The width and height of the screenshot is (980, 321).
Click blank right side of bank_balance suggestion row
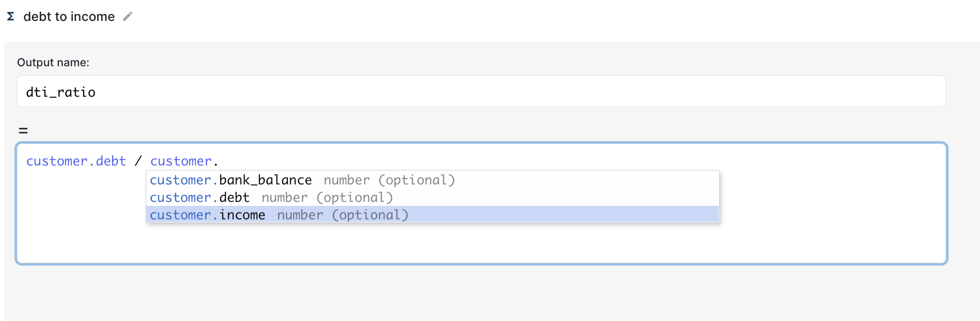(x=598, y=180)
